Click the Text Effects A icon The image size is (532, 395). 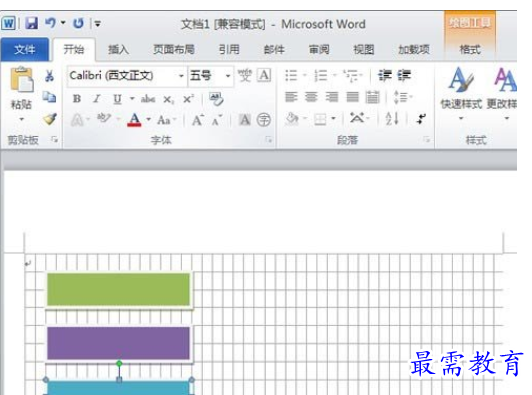point(77,120)
